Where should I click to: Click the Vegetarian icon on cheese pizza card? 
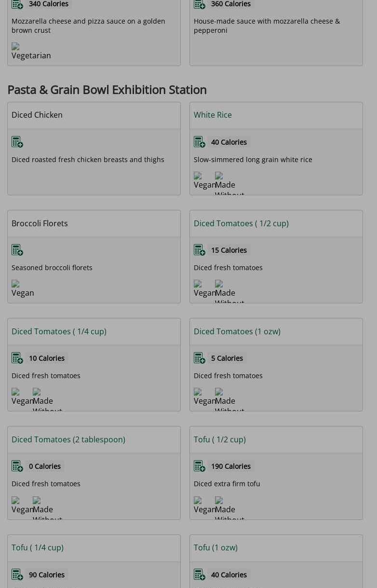point(30,52)
